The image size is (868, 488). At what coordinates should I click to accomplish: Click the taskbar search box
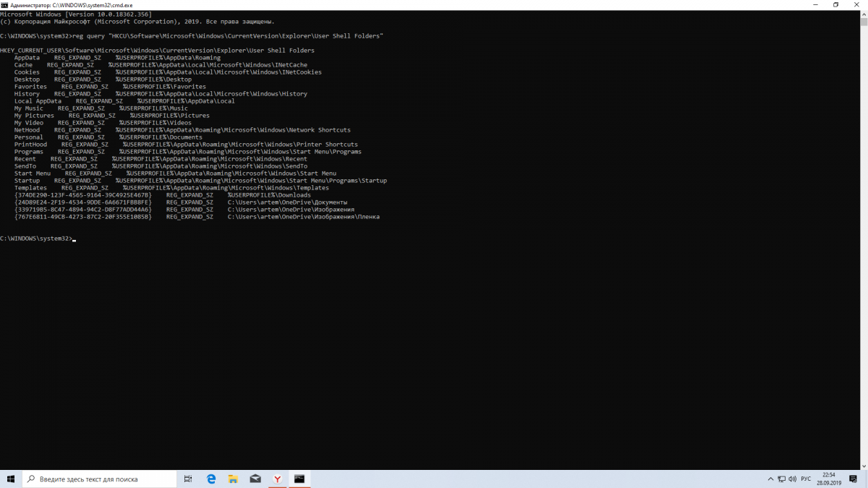click(99, 479)
